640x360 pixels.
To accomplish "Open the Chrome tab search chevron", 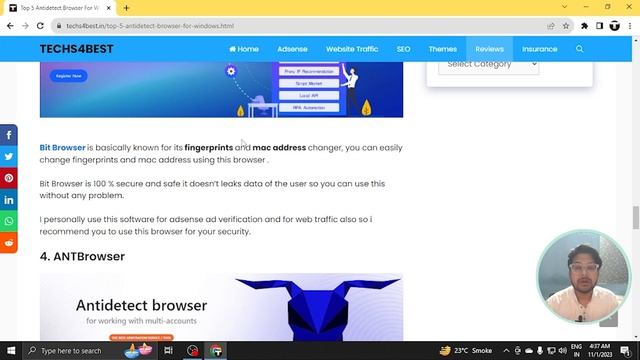I will point(564,7).
